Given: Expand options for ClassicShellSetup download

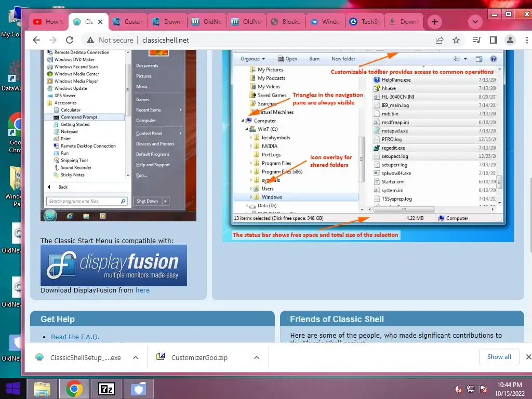Looking at the screenshot, I should click(x=136, y=357).
